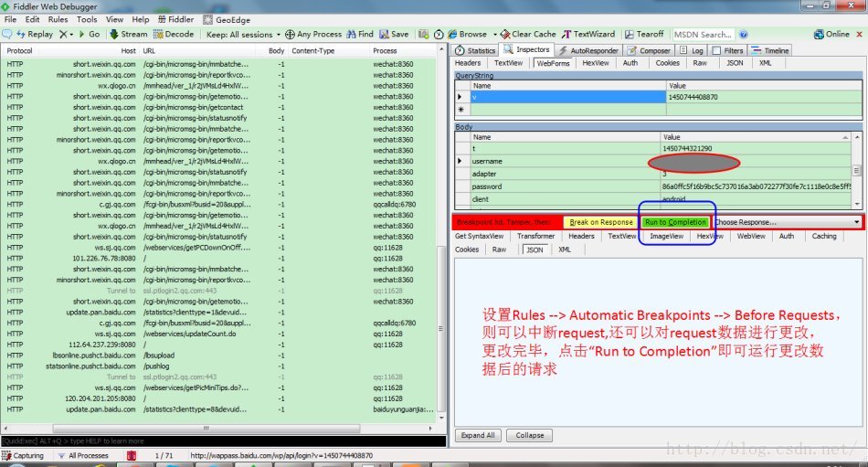The height and width of the screenshot is (467, 868).
Task: Select request HexView inspector tab
Action: pyautogui.click(x=596, y=63)
